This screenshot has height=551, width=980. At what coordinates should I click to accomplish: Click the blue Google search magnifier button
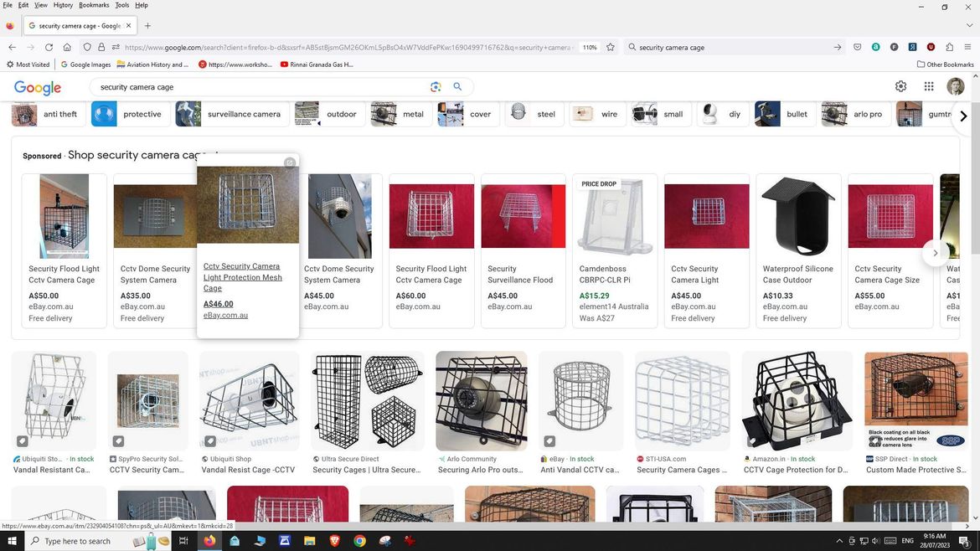457,87
